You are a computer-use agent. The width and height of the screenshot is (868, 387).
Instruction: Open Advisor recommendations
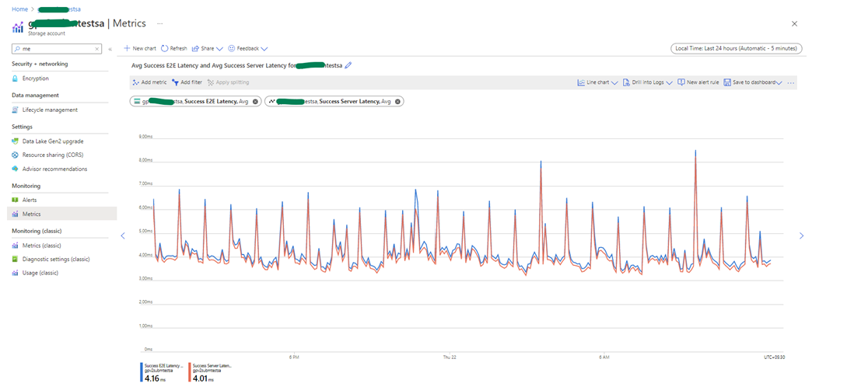[x=54, y=169]
